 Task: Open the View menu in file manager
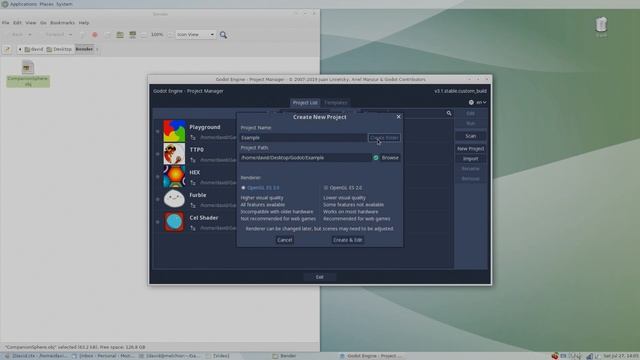[x=31, y=23]
